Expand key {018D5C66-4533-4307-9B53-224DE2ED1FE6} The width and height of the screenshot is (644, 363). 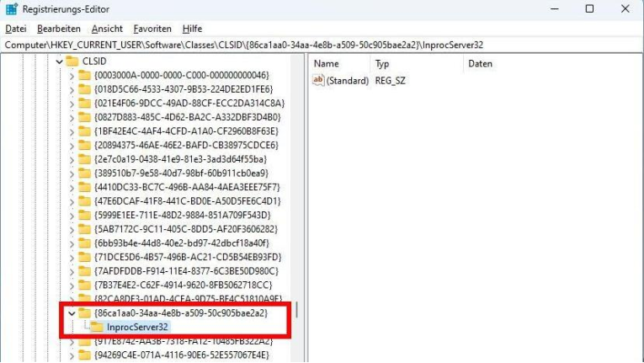[x=72, y=90]
